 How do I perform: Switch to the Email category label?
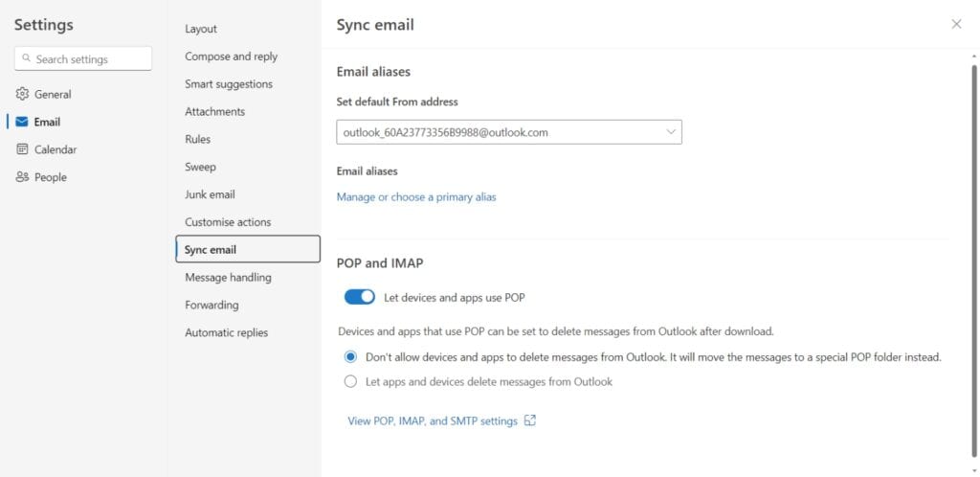pos(47,122)
